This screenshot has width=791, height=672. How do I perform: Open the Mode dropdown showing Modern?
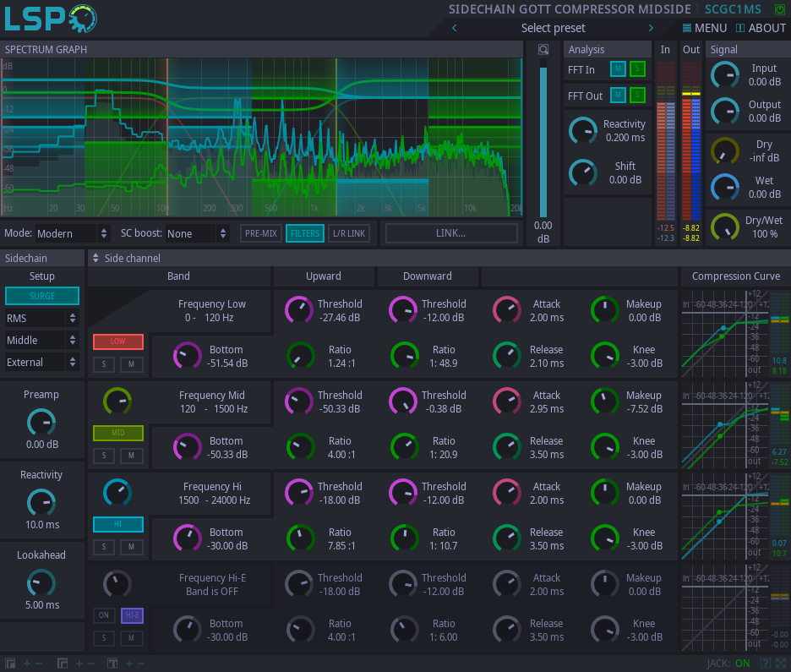tap(70, 232)
